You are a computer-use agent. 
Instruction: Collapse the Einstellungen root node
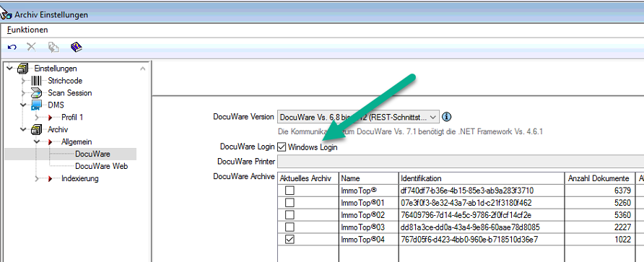(x=10, y=68)
